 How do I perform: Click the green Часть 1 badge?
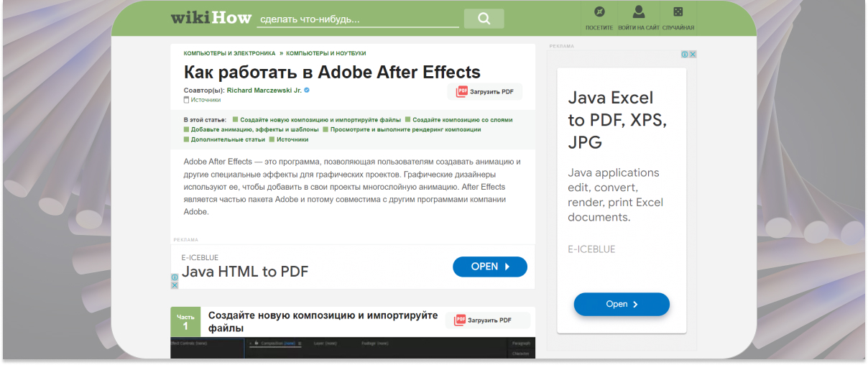[x=185, y=322]
